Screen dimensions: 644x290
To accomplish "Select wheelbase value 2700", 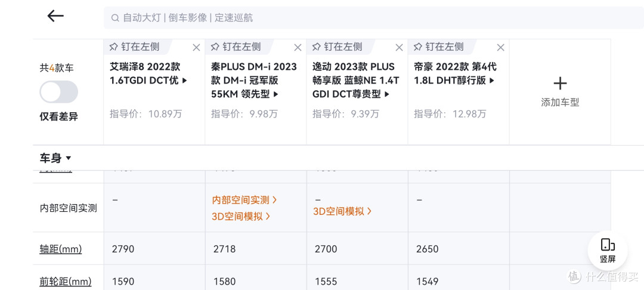I will [326, 249].
